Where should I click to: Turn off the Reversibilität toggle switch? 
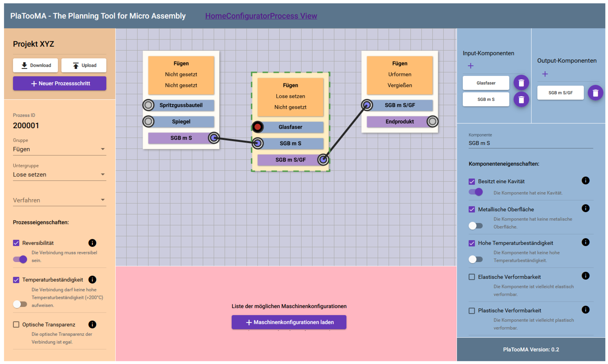20,259
